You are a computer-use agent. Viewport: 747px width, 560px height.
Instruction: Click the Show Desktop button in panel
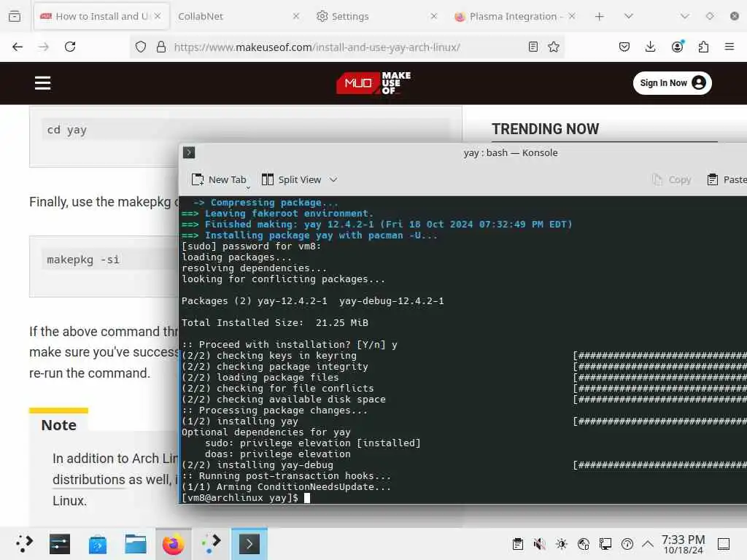724,544
